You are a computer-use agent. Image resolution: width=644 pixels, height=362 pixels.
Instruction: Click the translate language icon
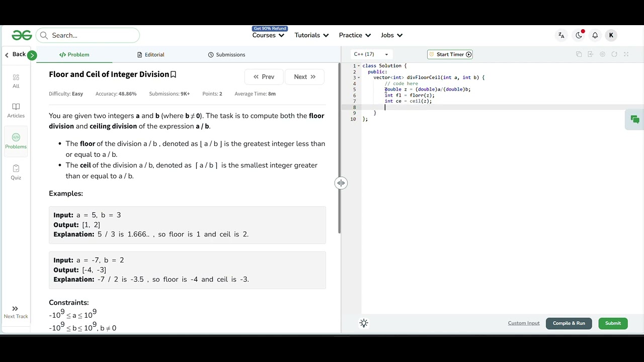[561, 35]
